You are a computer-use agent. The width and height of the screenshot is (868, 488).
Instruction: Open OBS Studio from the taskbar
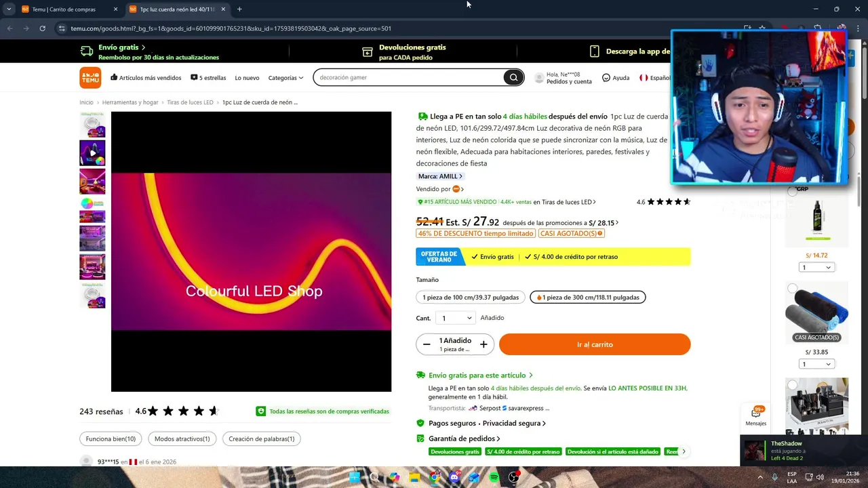tap(514, 477)
